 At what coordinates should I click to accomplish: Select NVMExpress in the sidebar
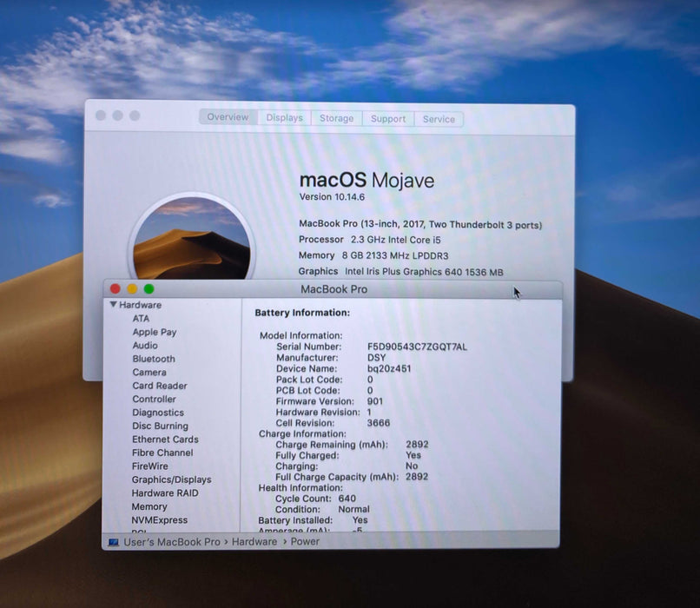point(160,520)
